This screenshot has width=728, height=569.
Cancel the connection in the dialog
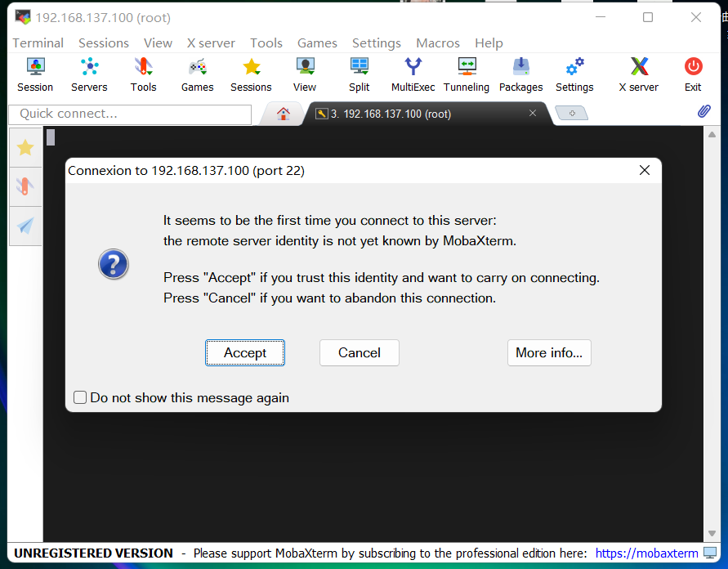click(x=360, y=353)
